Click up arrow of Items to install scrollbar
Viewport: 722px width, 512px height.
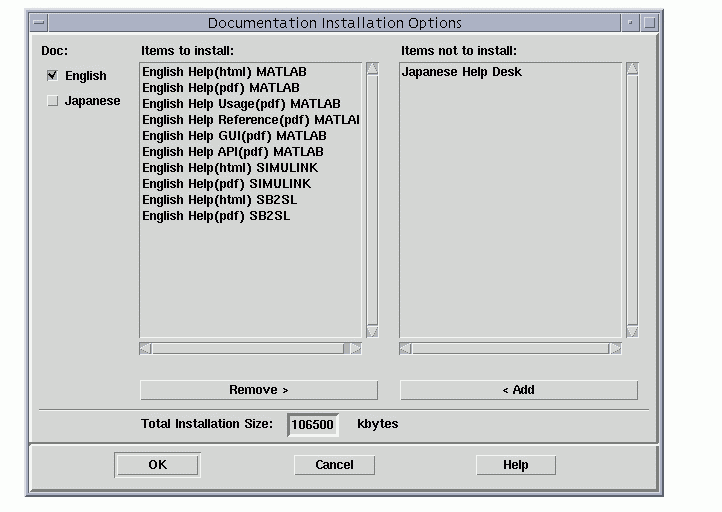(x=372, y=69)
